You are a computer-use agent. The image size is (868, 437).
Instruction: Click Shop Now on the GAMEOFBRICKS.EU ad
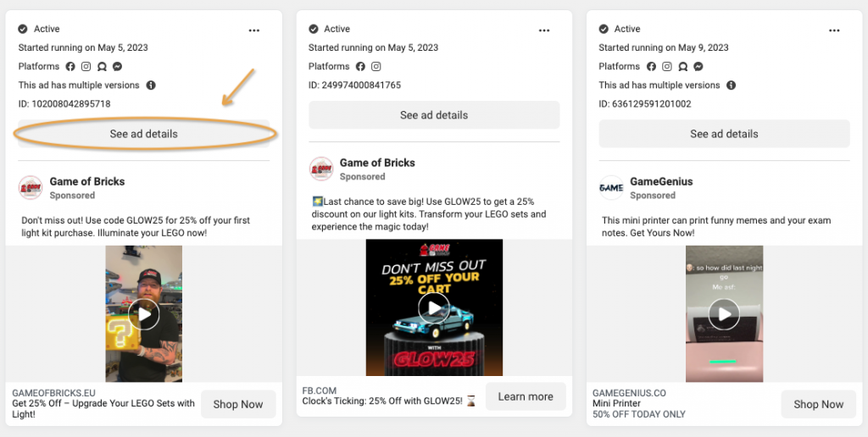click(238, 405)
